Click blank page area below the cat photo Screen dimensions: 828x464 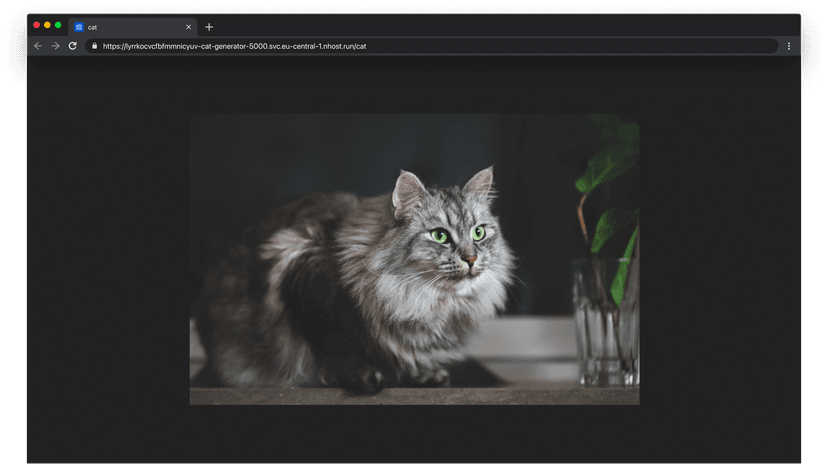[x=414, y=435]
